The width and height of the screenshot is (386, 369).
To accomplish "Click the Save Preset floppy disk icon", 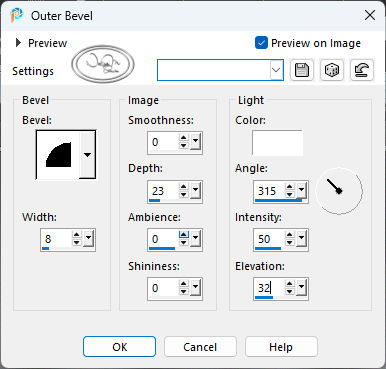I will (x=302, y=70).
